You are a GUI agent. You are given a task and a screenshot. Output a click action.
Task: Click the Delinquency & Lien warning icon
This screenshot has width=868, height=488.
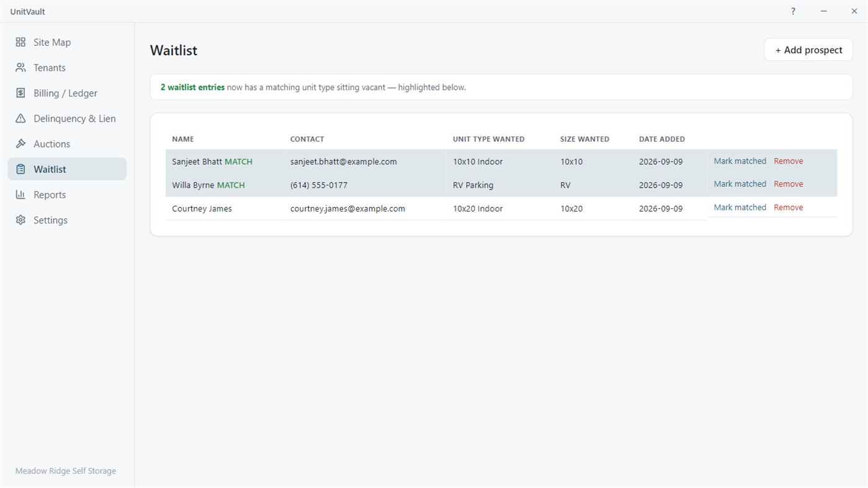20,118
